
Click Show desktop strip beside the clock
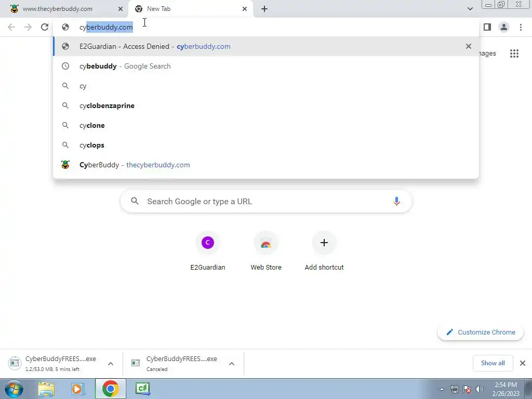(528, 389)
